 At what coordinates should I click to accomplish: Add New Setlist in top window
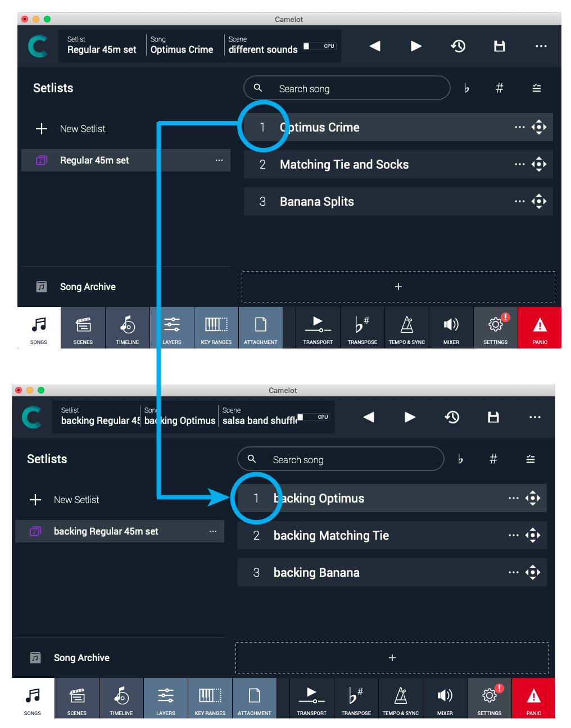[x=71, y=129]
